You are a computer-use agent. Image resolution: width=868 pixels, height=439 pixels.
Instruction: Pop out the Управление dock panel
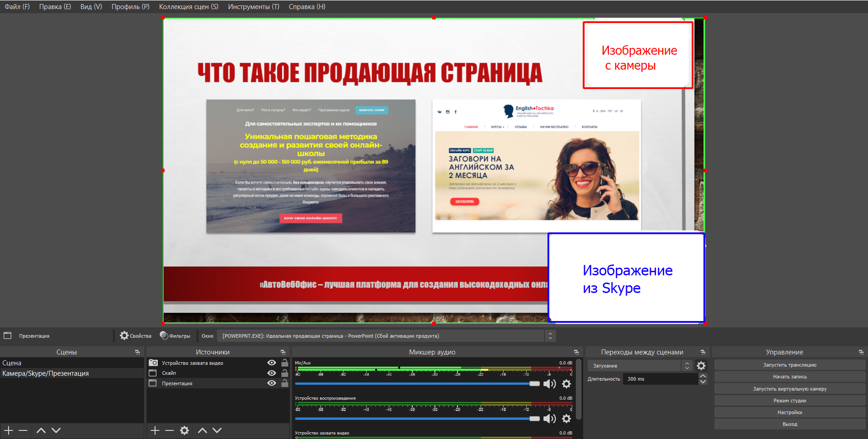[x=861, y=352]
